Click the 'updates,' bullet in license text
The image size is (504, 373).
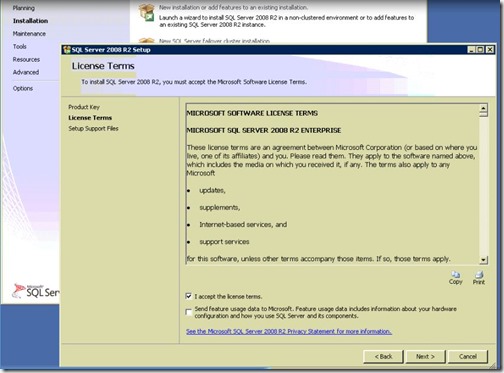pyautogui.click(x=212, y=190)
